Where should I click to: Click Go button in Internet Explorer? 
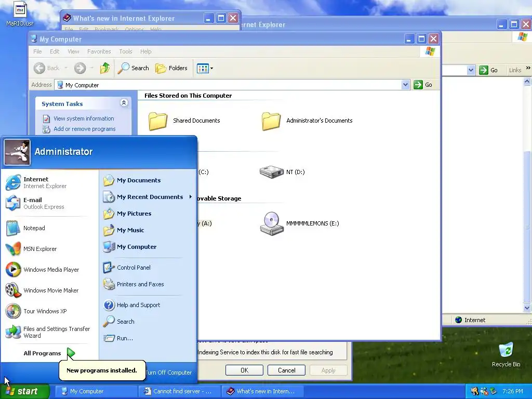click(x=488, y=70)
